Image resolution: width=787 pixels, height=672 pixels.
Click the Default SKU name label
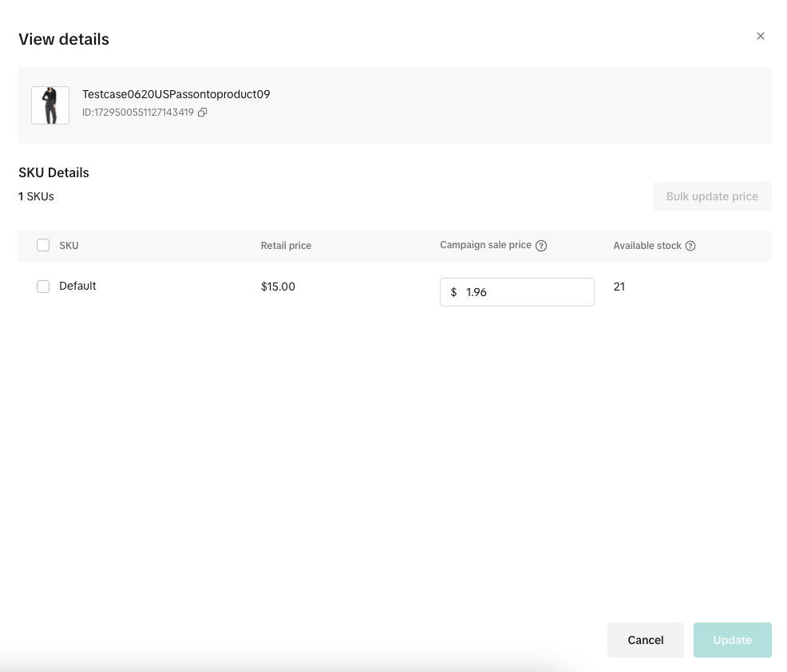coord(77,286)
